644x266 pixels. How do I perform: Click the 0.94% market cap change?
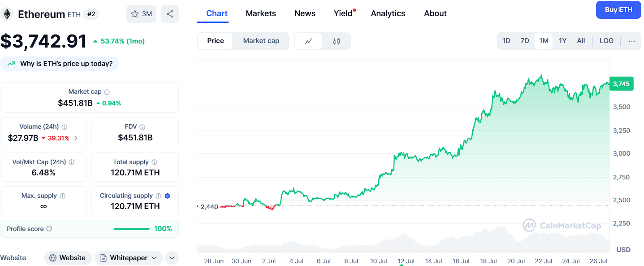(111, 103)
